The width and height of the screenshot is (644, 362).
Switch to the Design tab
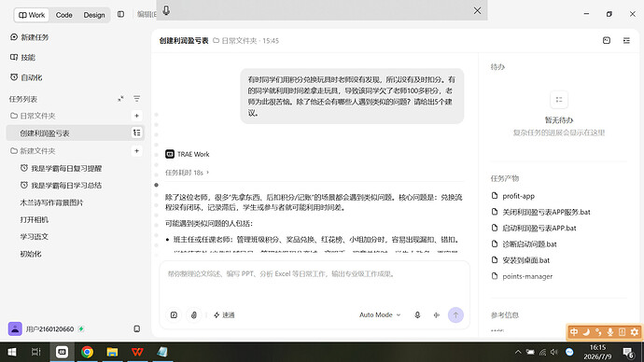pyautogui.click(x=94, y=15)
